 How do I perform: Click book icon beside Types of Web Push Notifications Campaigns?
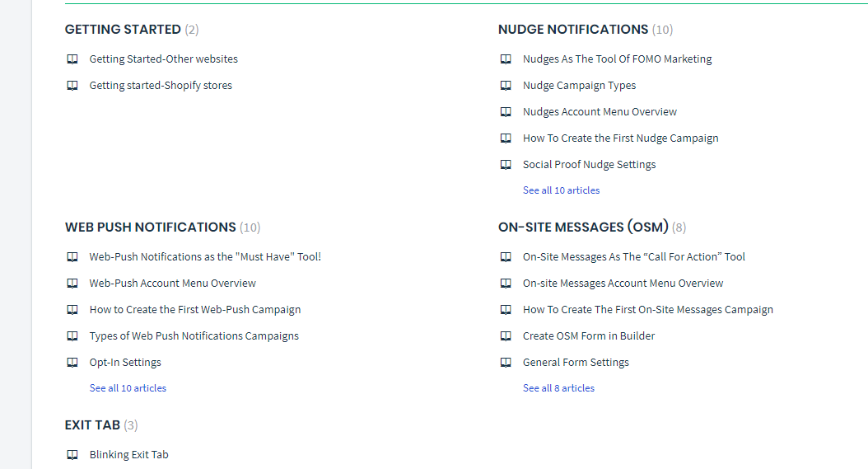[x=72, y=336]
